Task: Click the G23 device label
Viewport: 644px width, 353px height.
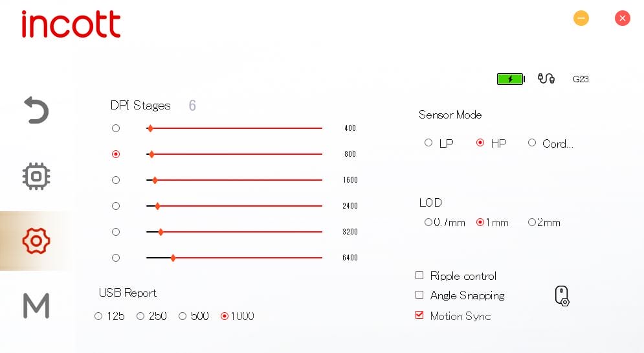Action: tap(581, 80)
